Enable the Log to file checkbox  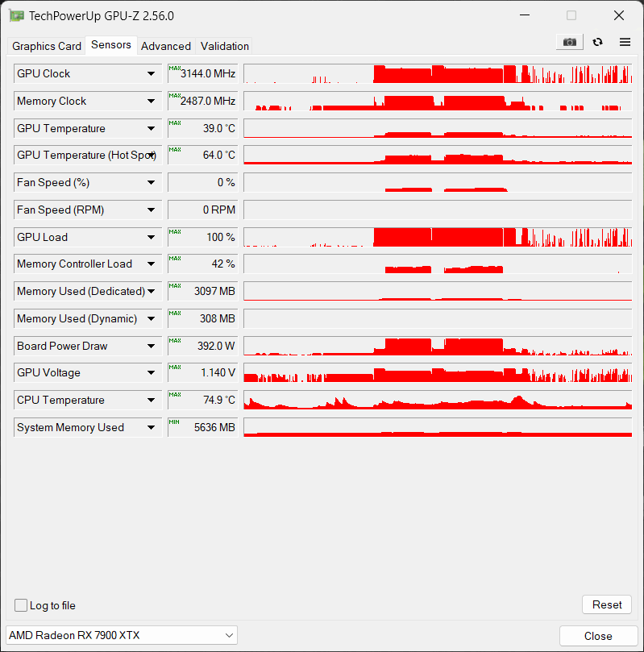tap(21, 605)
